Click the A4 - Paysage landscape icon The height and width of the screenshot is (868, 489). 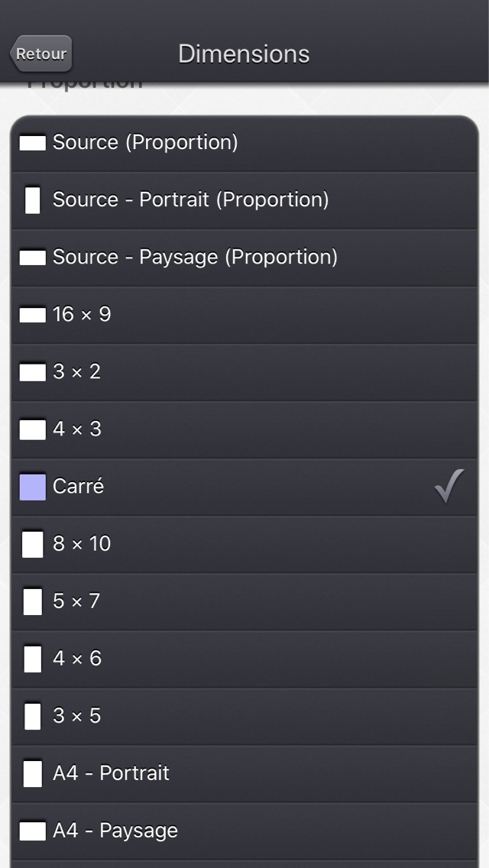click(x=33, y=831)
